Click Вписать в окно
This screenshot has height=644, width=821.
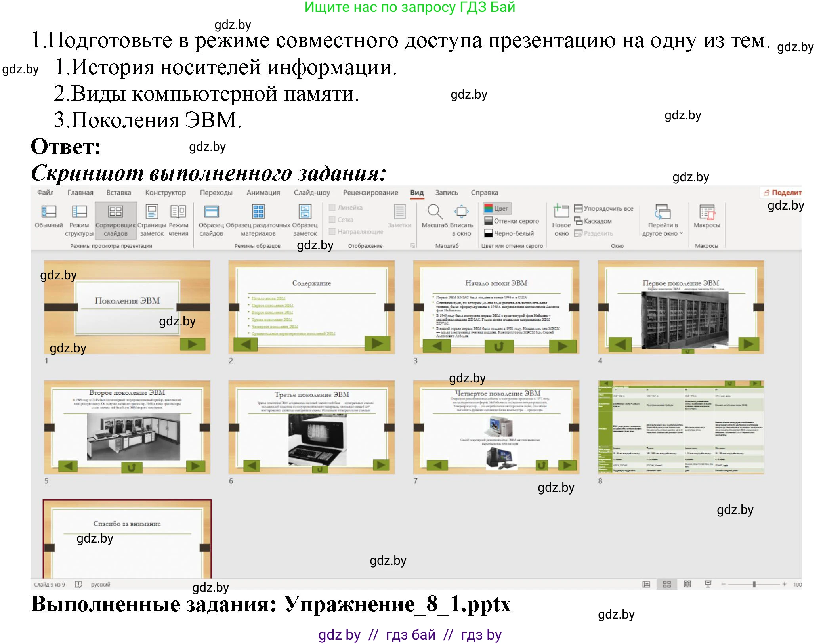click(462, 219)
